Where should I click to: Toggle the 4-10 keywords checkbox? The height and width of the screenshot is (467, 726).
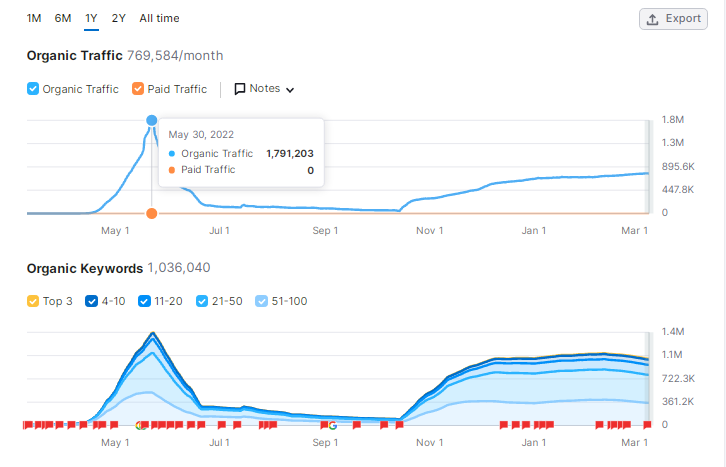click(92, 301)
